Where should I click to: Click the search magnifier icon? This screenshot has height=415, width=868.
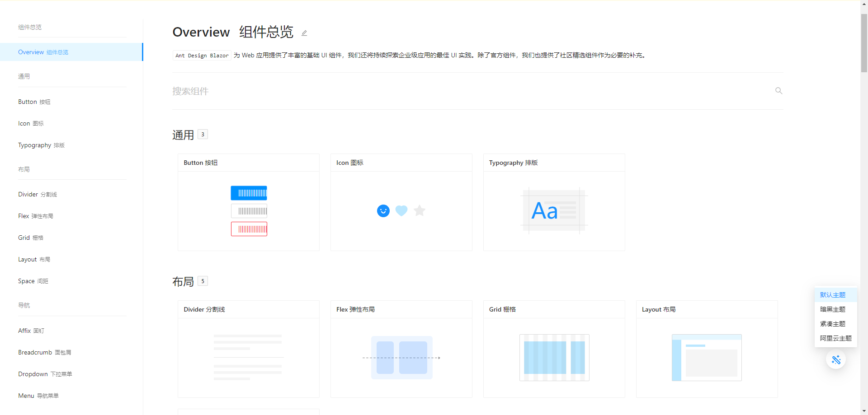point(778,91)
